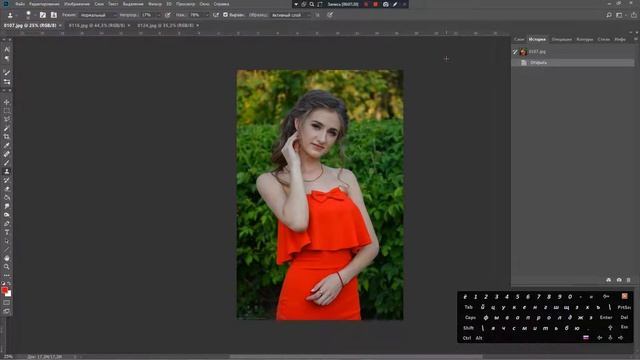Select the Zoom tool
The height and width of the screenshot is (360, 640).
tap(7, 267)
